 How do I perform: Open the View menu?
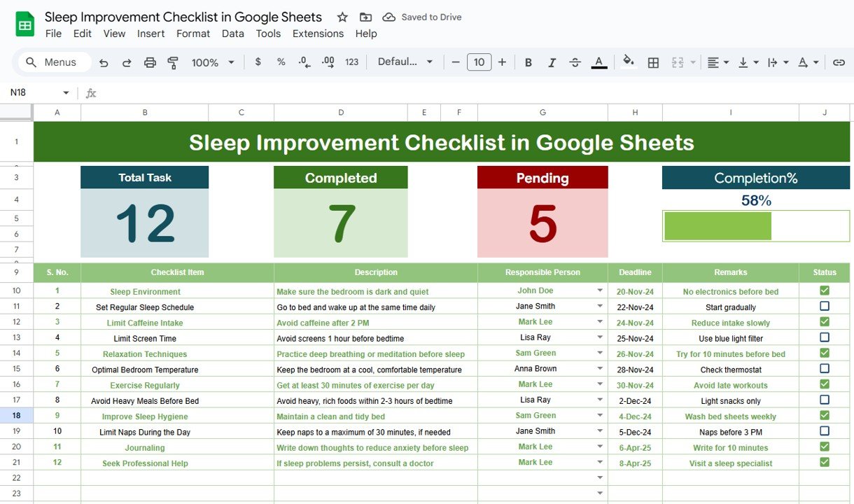(114, 34)
